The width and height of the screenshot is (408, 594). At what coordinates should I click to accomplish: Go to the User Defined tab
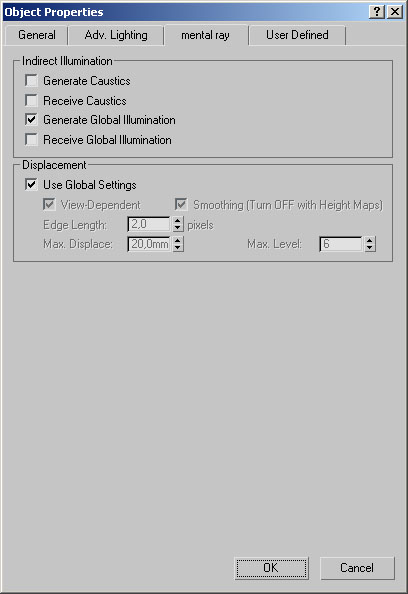click(297, 35)
